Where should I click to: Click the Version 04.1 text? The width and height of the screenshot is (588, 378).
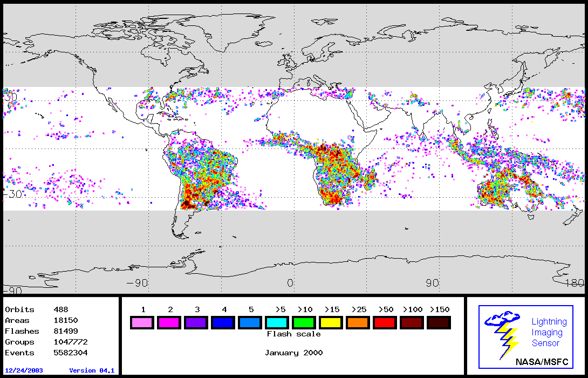92,370
